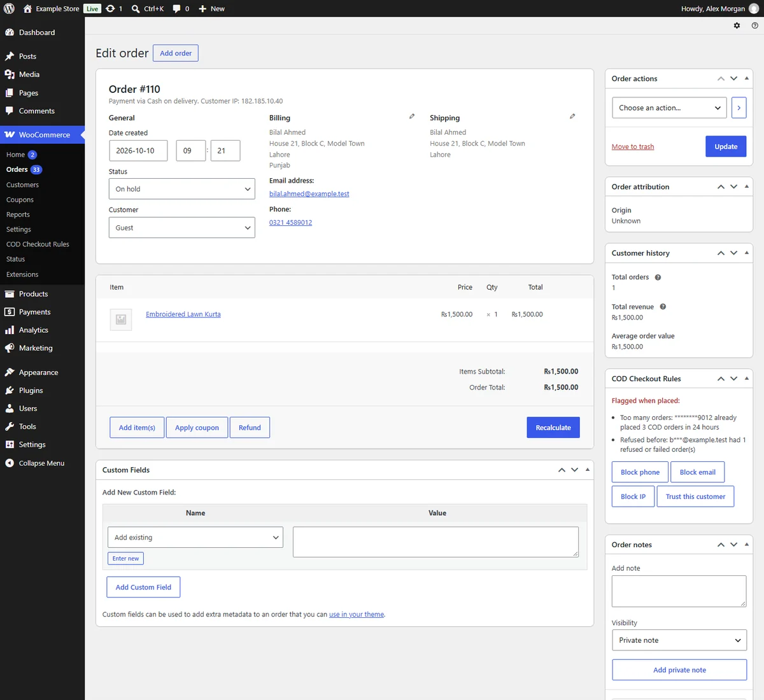Move Order attribution panel up
The image size is (764, 700).
point(721,187)
